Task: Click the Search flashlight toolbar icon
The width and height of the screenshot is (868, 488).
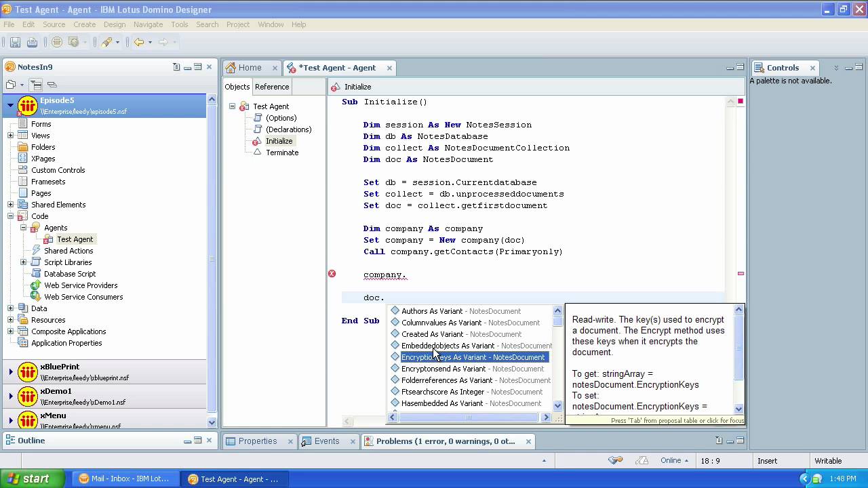Action: (x=106, y=42)
